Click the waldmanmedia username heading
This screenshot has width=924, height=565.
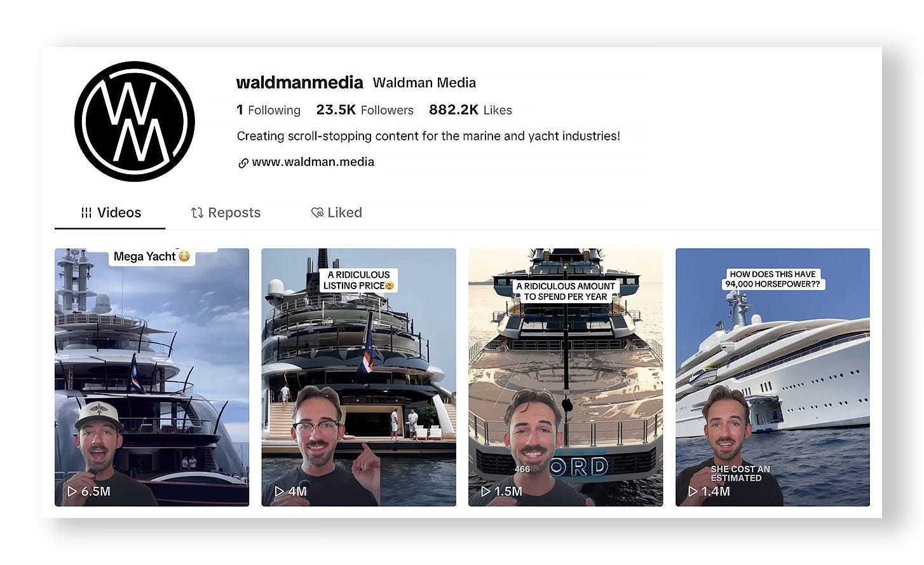pyautogui.click(x=299, y=83)
